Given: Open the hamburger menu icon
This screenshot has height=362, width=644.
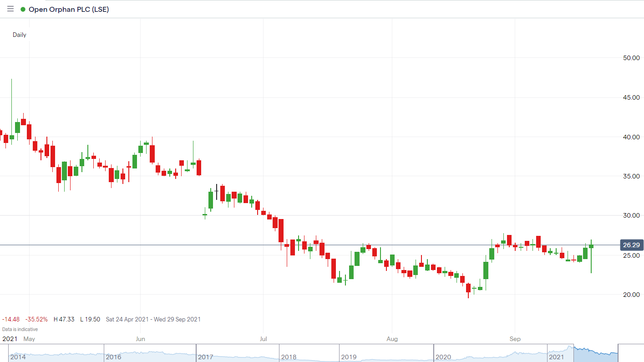Looking at the screenshot, I should coord(10,9).
